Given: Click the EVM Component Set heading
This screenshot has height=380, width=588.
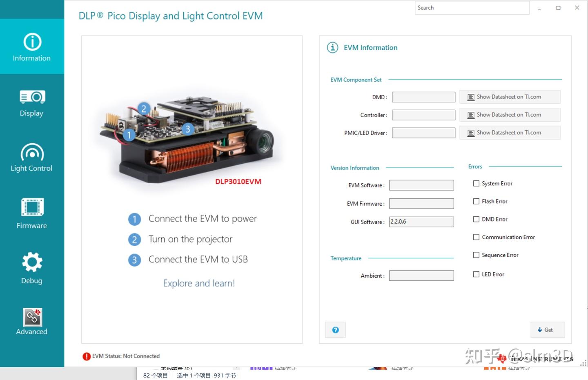Looking at the screenshot, I should click(x=356, y=80).
